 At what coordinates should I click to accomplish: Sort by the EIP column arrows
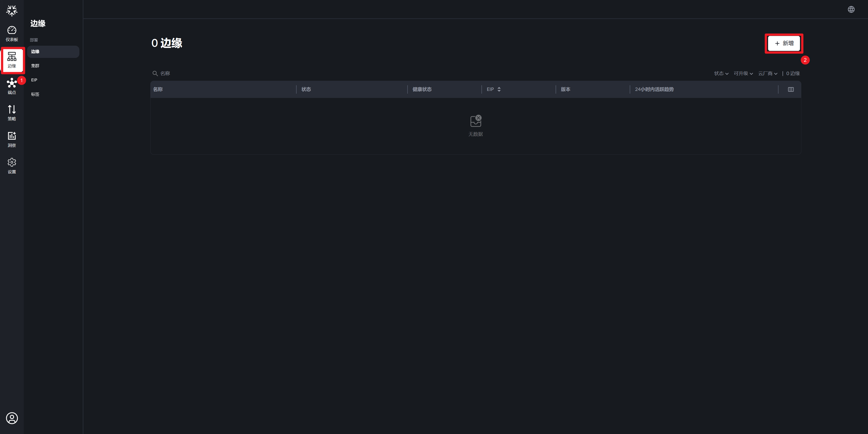499,89
